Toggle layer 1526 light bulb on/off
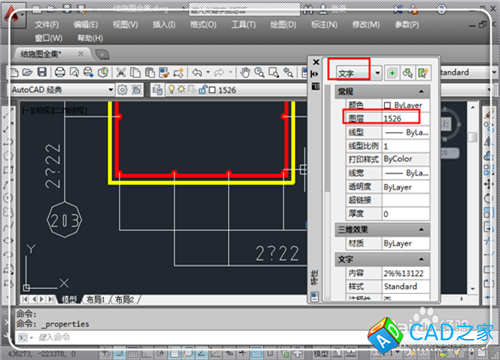Screen dimensions: 500x360 click(x=171, y=89)
